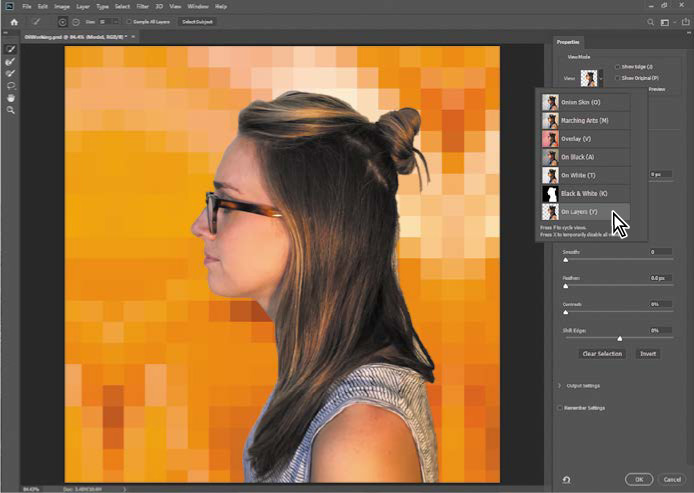Viewport: 694px width, 493px height.
Task: Enable the Remember Settings checkbox
Action: [x=559, y=407]
